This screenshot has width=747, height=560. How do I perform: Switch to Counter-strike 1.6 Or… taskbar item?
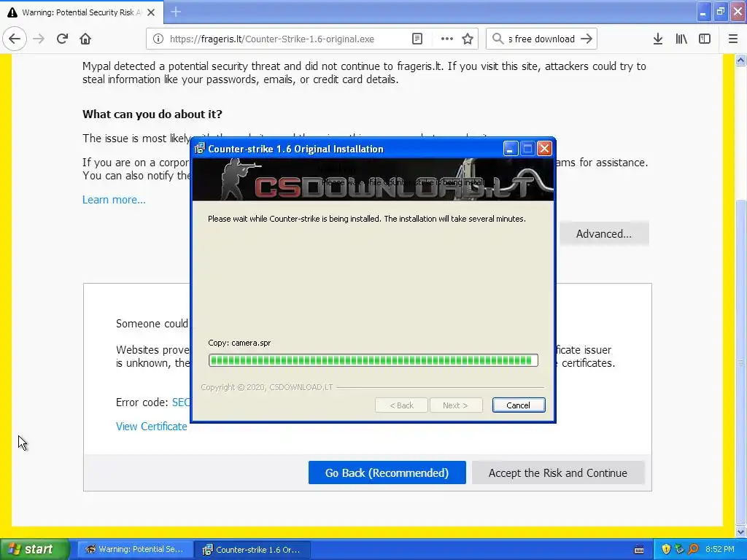[x=253, y=550]
